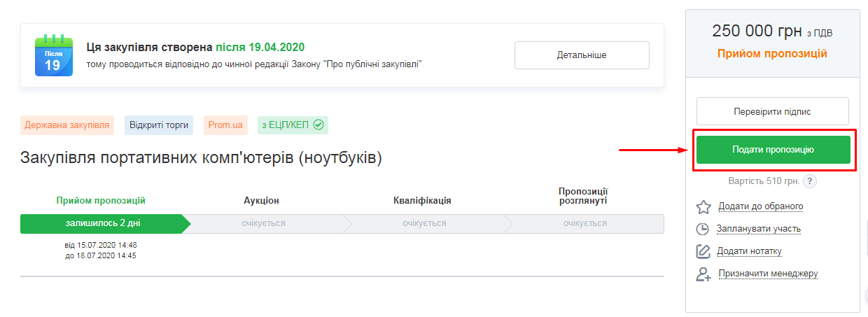
Task: Click the pencil note icon
Action: tap(703, 252)
